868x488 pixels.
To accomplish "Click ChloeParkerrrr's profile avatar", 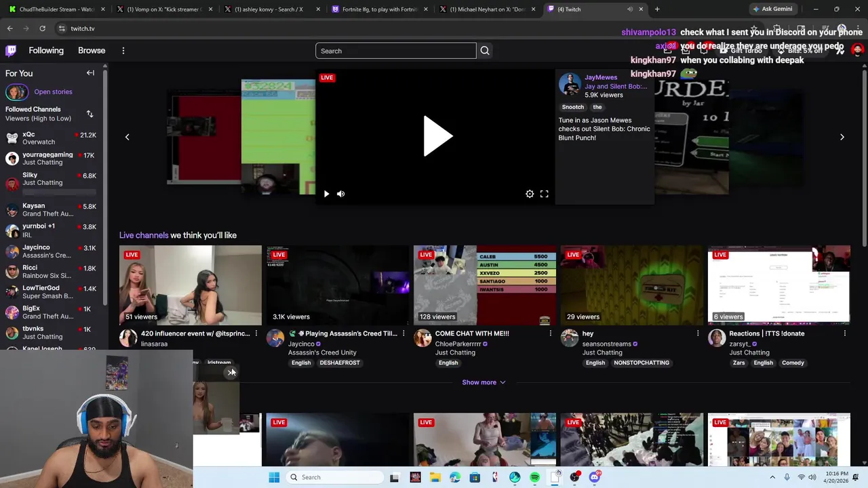I will (422, 338).
